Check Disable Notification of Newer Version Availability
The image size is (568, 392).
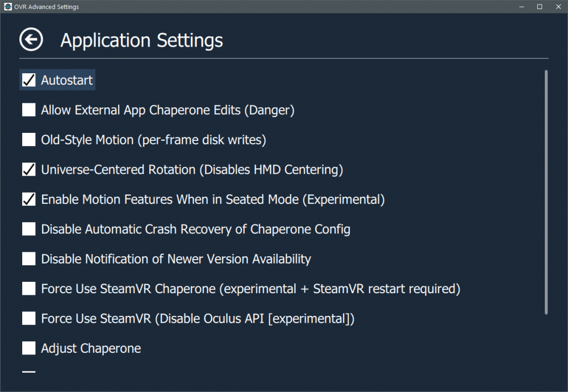point(29,259)
